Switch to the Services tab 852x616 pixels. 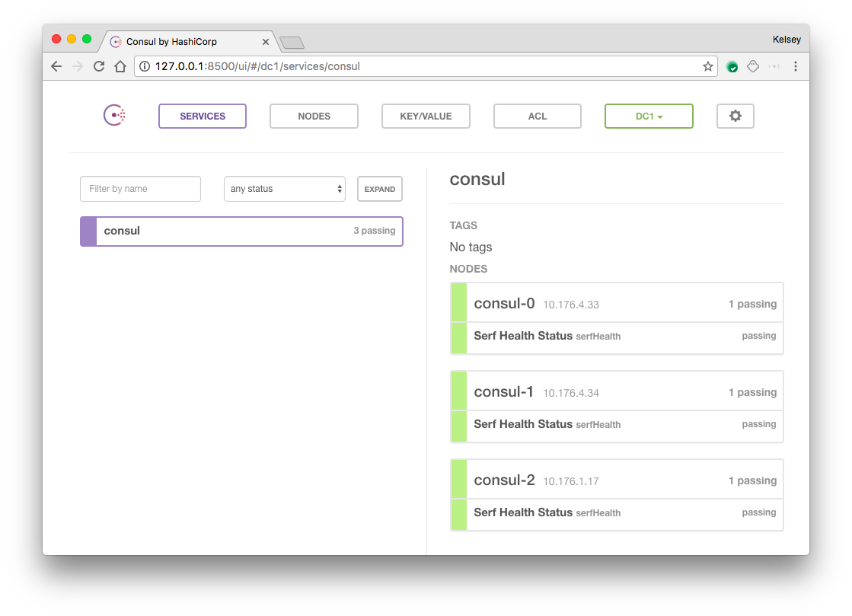[x=203, y=116]
